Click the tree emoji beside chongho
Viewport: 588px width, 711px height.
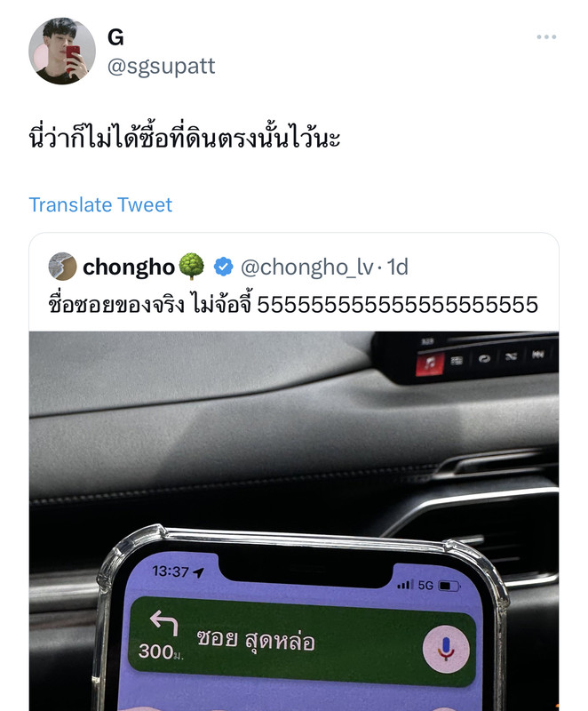(x=191, y=266)
